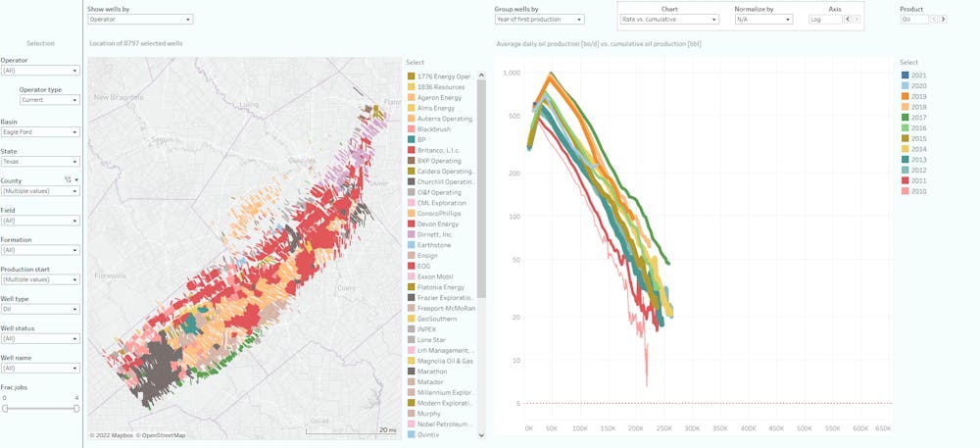
Task: Click the Product next arrow button
Action: pyautogui.click(x=943, y=20)
